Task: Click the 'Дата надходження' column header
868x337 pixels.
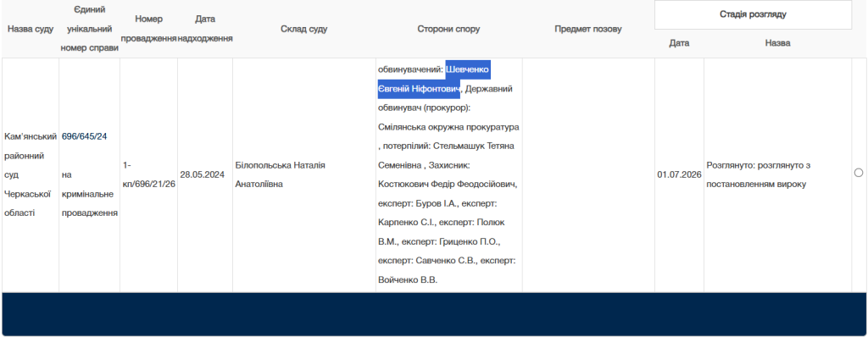Action: (x=205, y=29)
